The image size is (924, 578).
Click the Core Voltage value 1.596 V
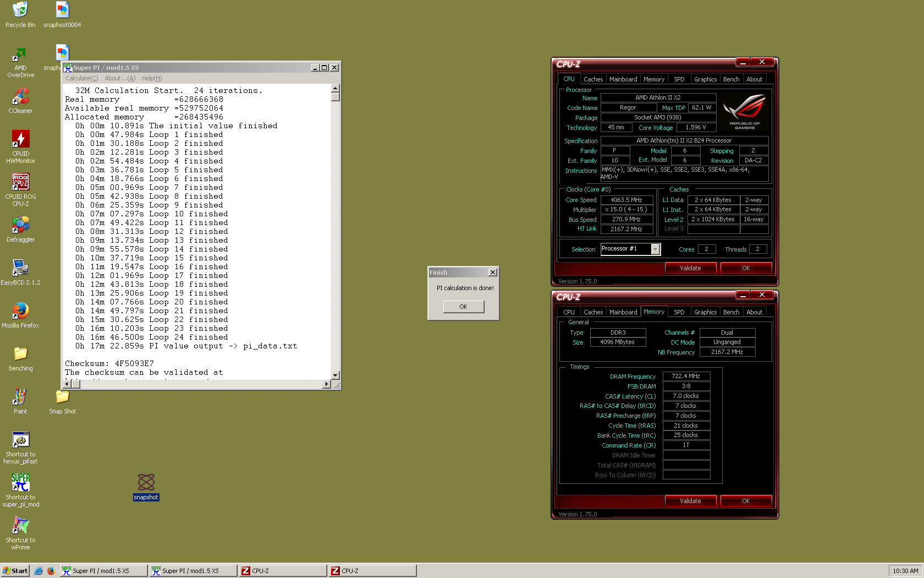696,127
